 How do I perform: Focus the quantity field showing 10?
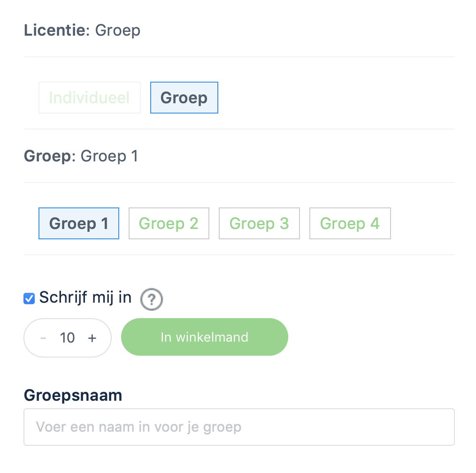67,338
